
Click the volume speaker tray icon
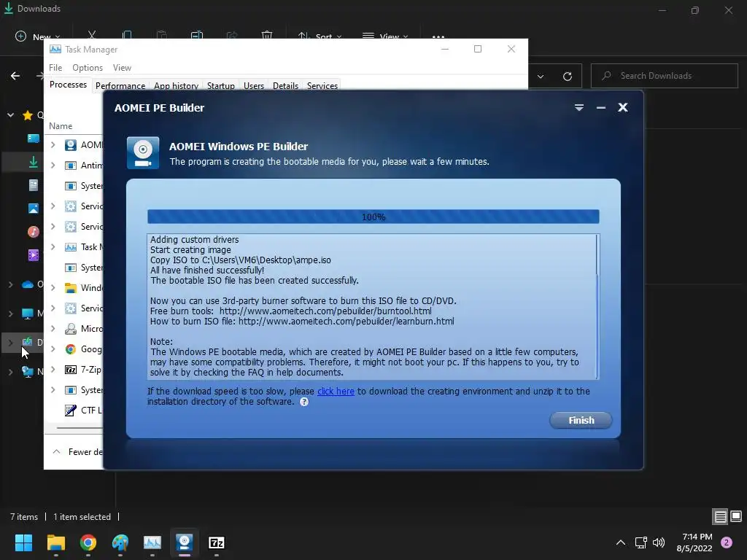click(x=659, y=542)
